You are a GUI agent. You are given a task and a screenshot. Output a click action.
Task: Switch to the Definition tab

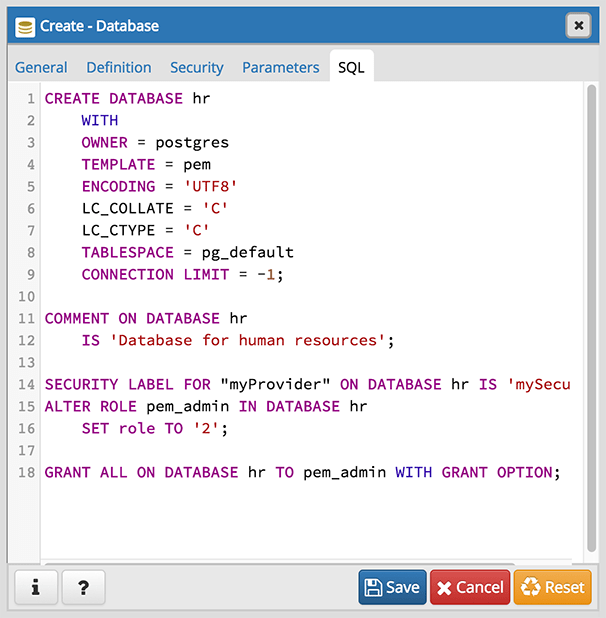pyautogui.click(x=119, y=67)
